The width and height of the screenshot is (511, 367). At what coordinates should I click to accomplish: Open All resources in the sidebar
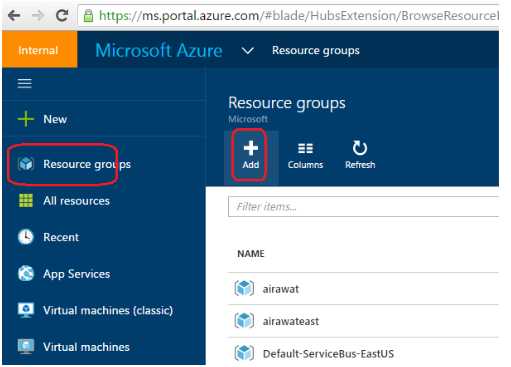coord(76,201)
